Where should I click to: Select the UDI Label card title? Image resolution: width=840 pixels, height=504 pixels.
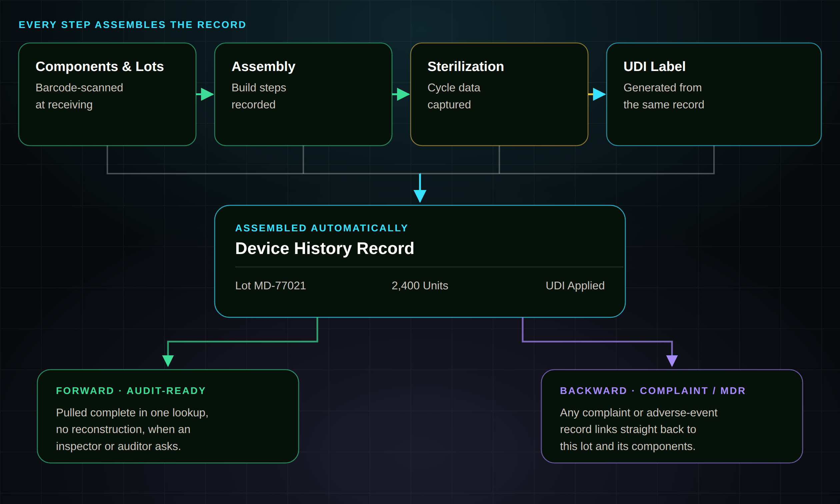(654, 67)
